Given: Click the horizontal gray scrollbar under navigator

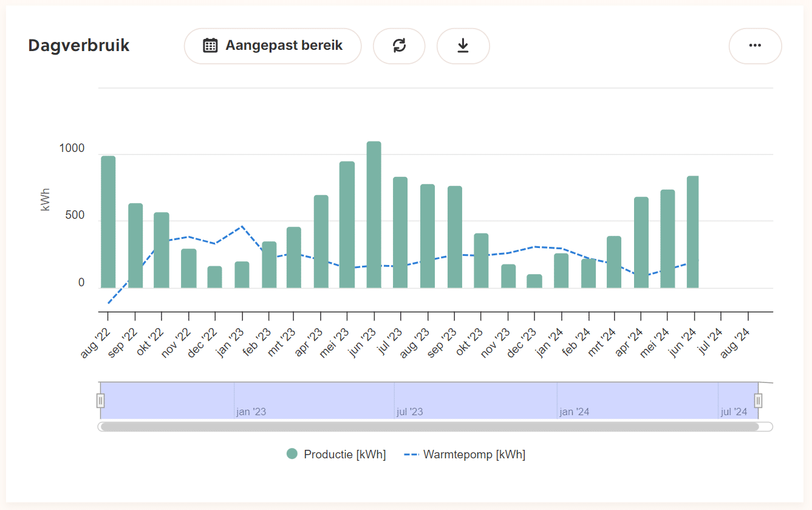Looking at the screenshot, I should tap(430, 427).
